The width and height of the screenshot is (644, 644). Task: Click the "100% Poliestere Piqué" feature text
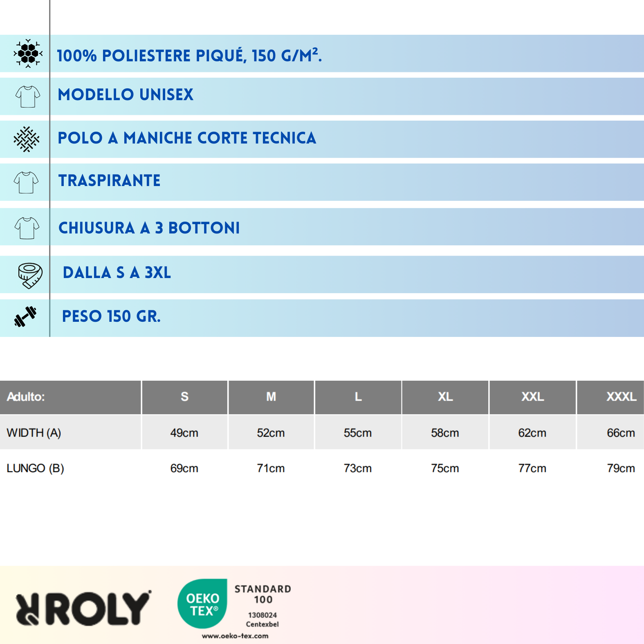tap(189, 56)
